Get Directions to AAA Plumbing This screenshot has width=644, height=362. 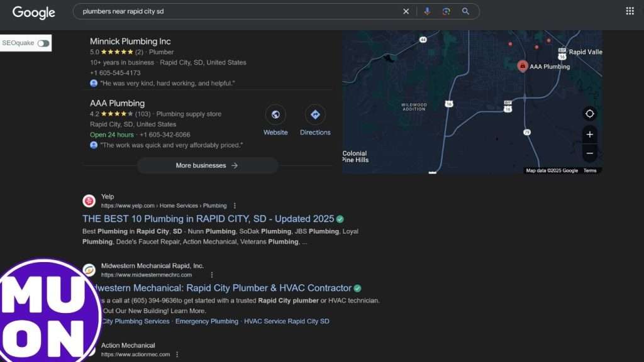pos(315,114)
